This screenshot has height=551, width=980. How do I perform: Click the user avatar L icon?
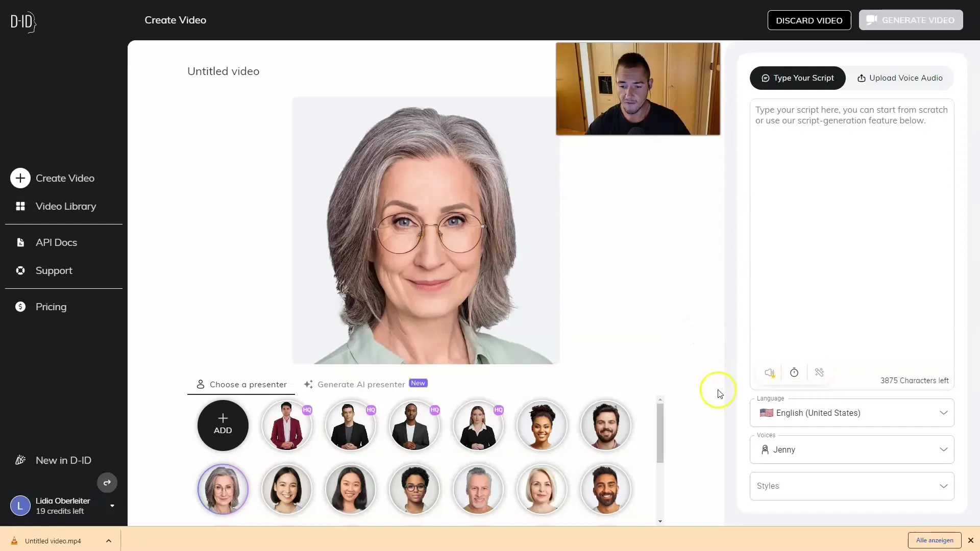click(x=20, y=506)
